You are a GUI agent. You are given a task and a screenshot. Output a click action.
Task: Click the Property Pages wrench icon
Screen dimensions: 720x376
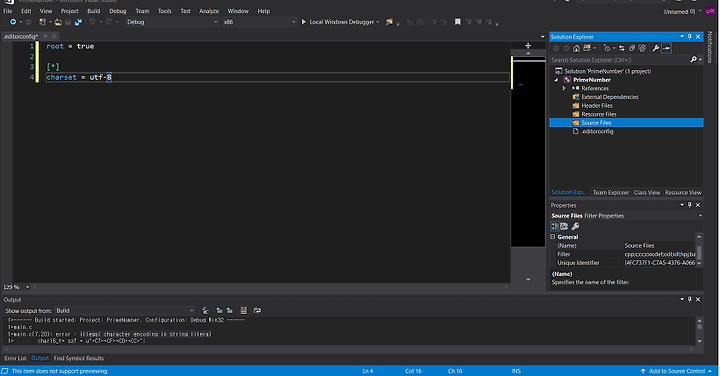click(575, 226)
